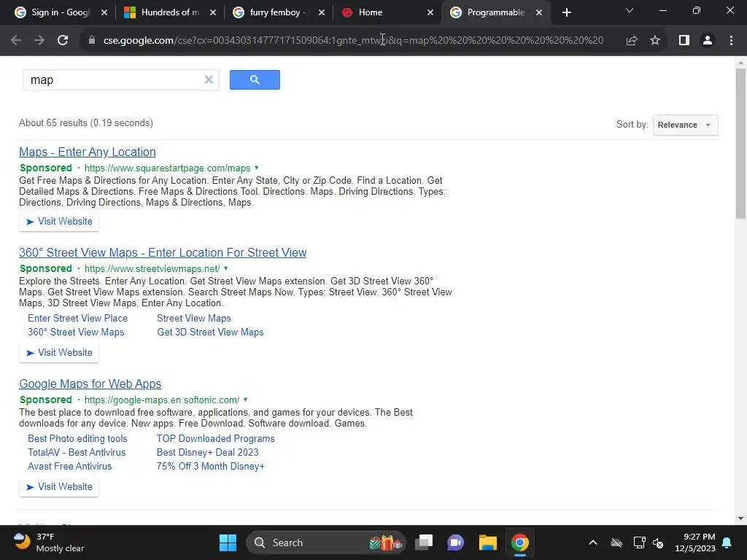
Task: Visit Website for street view maps ad
Action: (59, 353)
